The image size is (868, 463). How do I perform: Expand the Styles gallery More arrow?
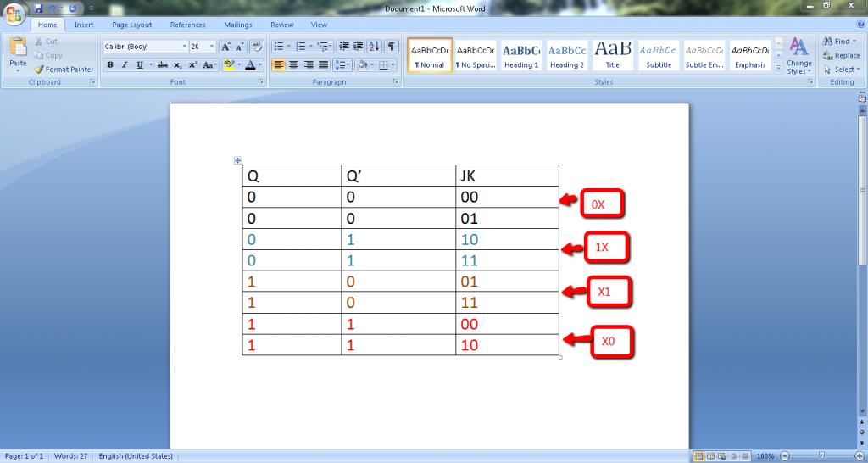(779, 68)
